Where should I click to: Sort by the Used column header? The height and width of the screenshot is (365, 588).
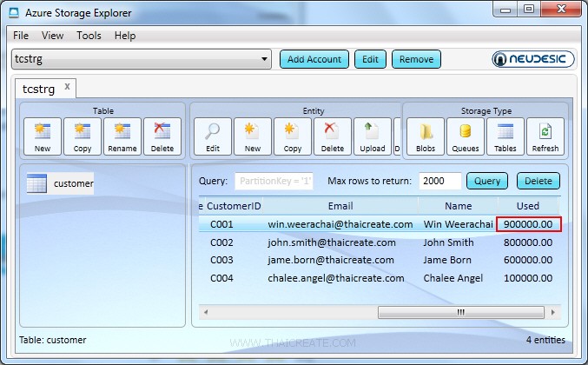[x=528, y=206]
